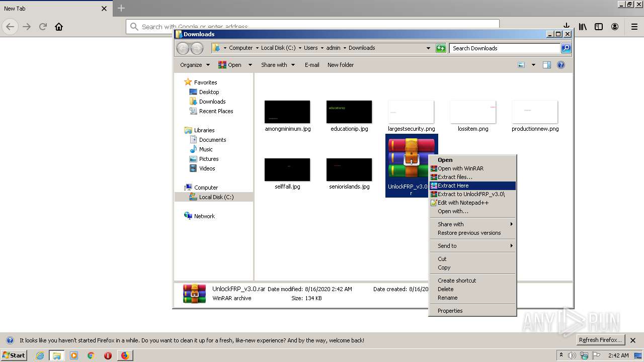Select Local Disk (C:) in sidebar

[x=216, y=197]
